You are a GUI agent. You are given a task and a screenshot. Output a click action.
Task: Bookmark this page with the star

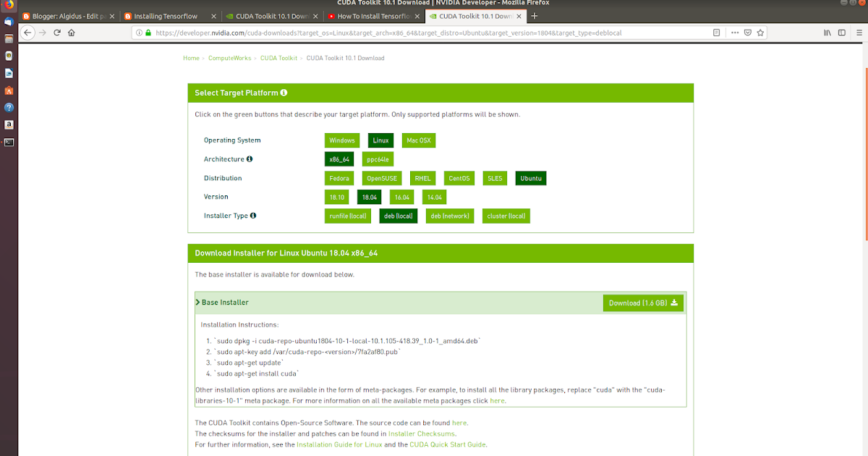[x=761, y=33]
